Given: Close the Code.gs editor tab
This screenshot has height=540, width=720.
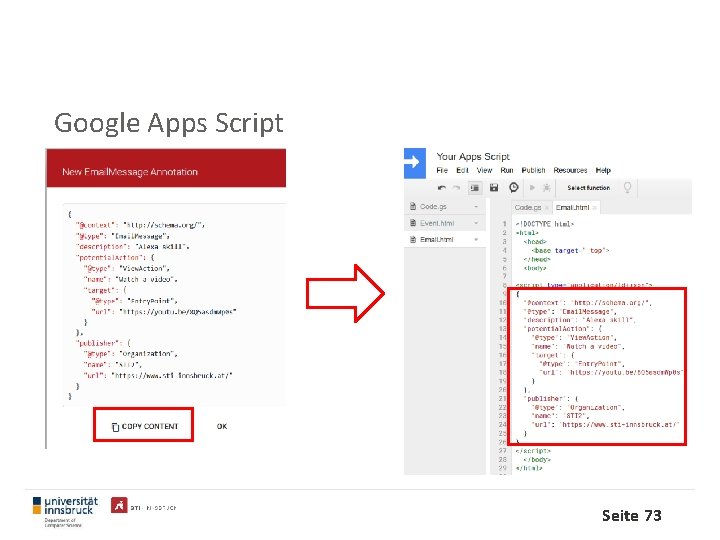Looking at the screenshot, I should pyautogui.click(x=547, y=208).
